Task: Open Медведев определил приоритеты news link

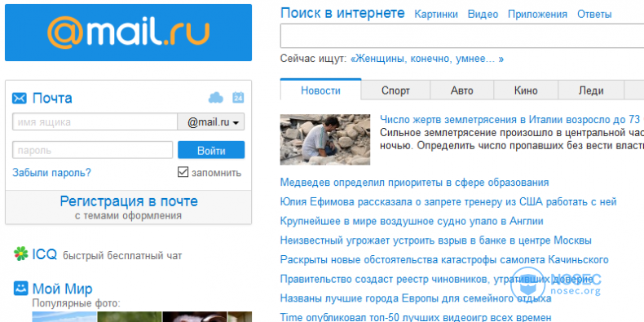Action: (x=414, y=183)
